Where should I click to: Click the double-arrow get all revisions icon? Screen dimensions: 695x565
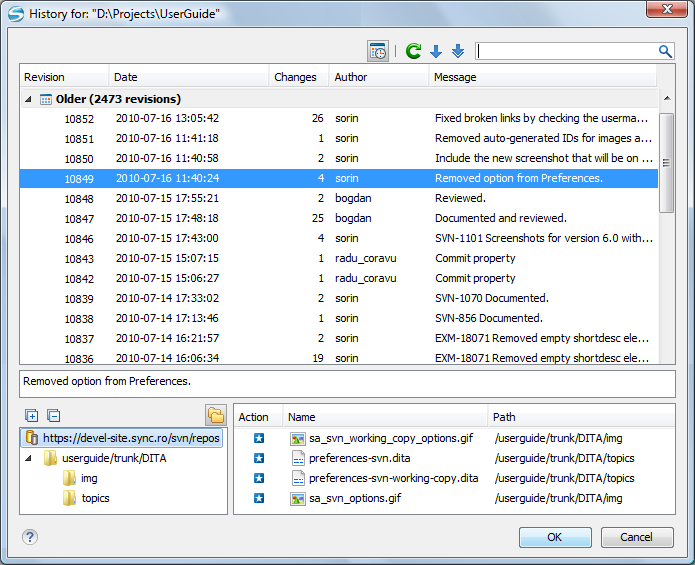tap(458, 51)
